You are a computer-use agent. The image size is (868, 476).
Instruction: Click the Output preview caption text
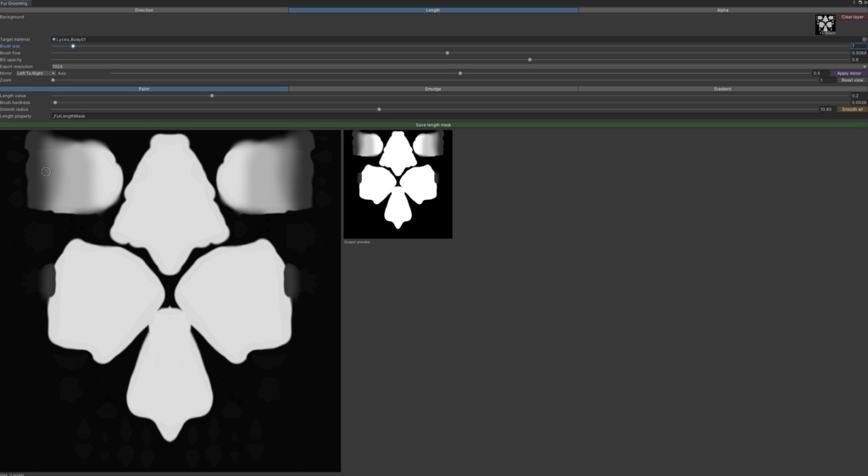coord(357,242)
